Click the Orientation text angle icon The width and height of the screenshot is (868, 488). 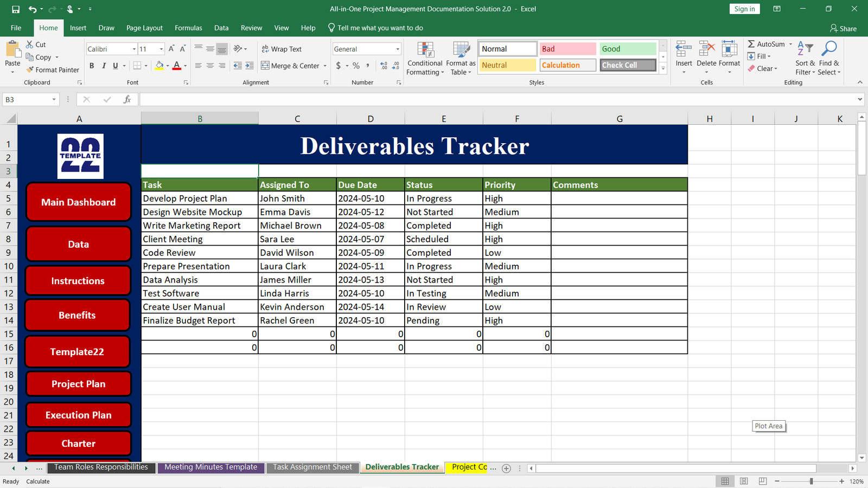click(238, 49)
